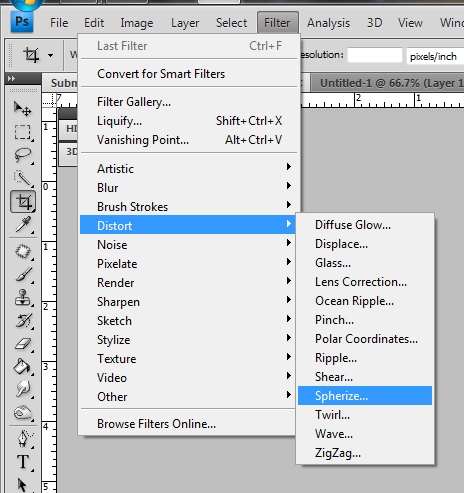Open the Crop tool preset picker
The width and height of the screenshot is (464, 493).
50,55
